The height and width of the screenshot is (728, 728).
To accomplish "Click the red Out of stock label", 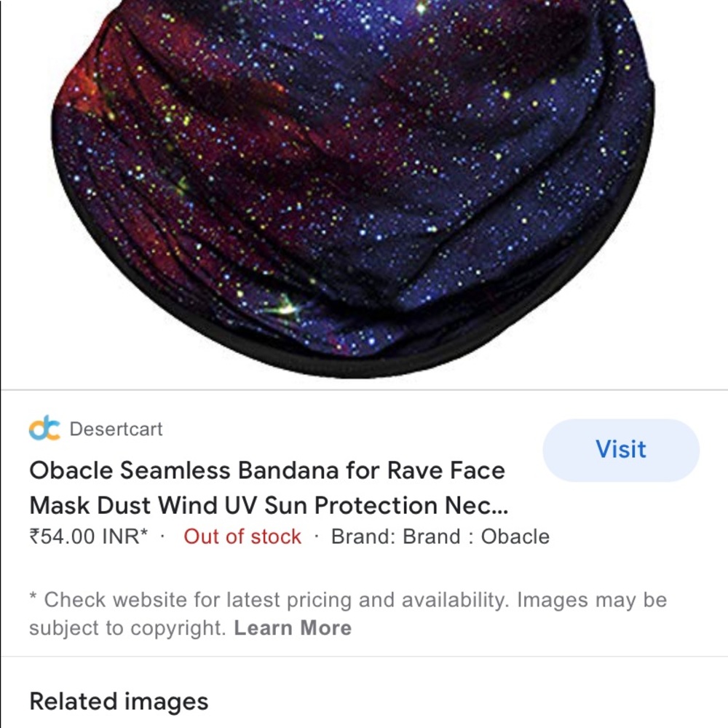I will pyautogui.click(x=242, y=537).
